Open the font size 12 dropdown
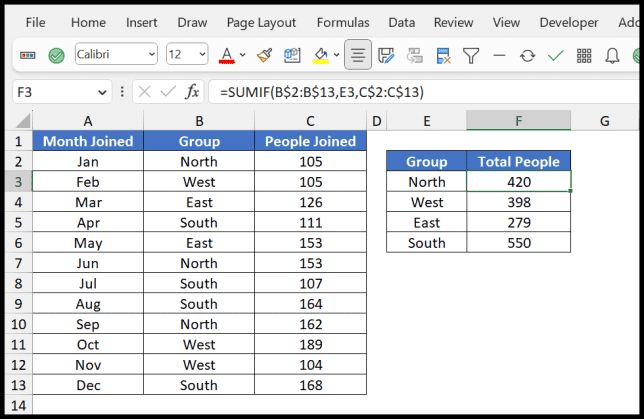 tap(201, 56)
